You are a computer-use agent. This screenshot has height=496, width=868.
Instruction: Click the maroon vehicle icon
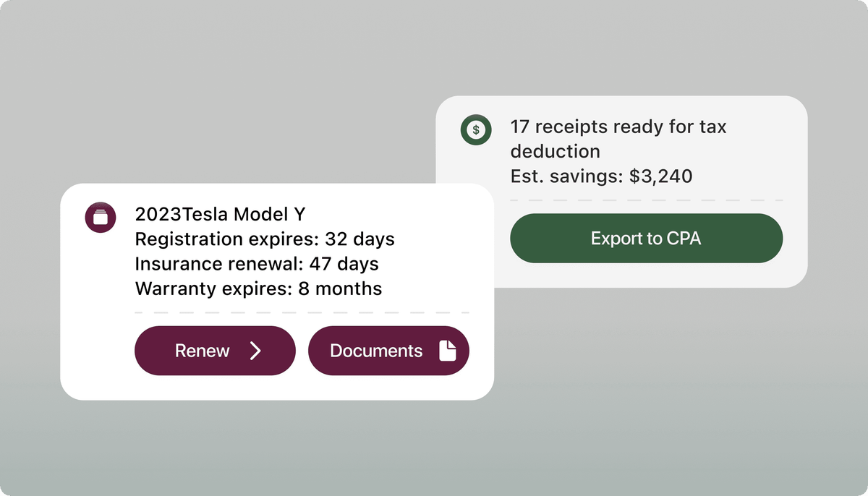[x=100, y=218]
